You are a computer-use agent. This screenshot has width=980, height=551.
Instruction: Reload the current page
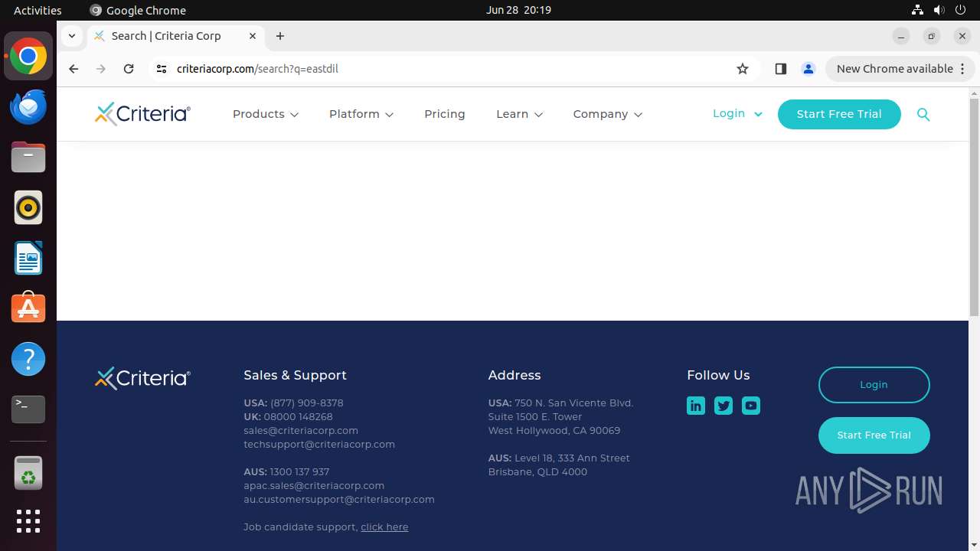click(x=129, y=69)
